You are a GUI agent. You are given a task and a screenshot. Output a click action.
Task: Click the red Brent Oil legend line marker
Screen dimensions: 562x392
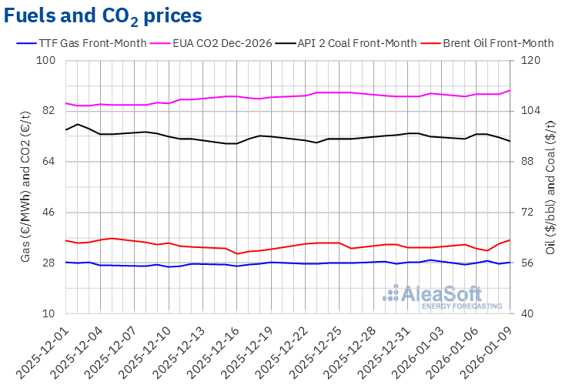pos(430,43)
